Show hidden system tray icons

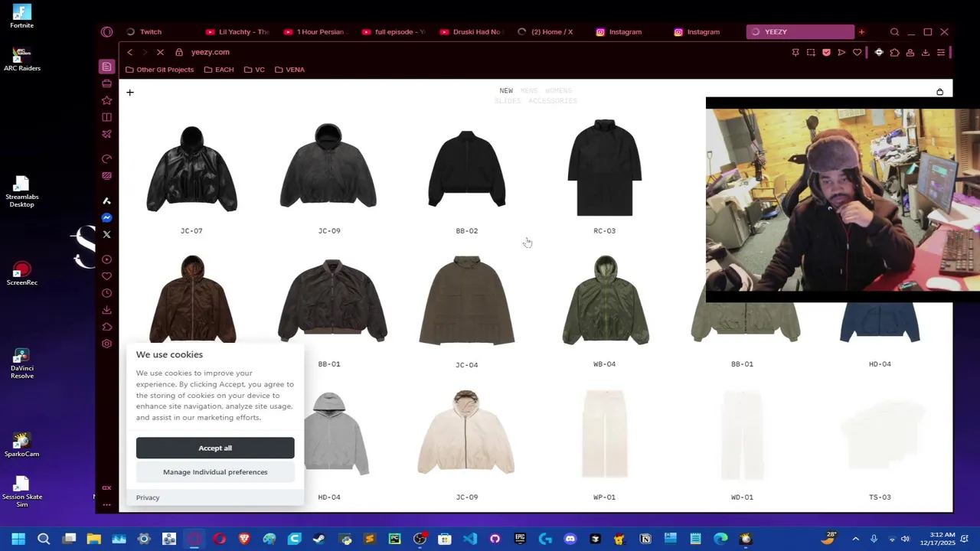(x=855, y=539)
